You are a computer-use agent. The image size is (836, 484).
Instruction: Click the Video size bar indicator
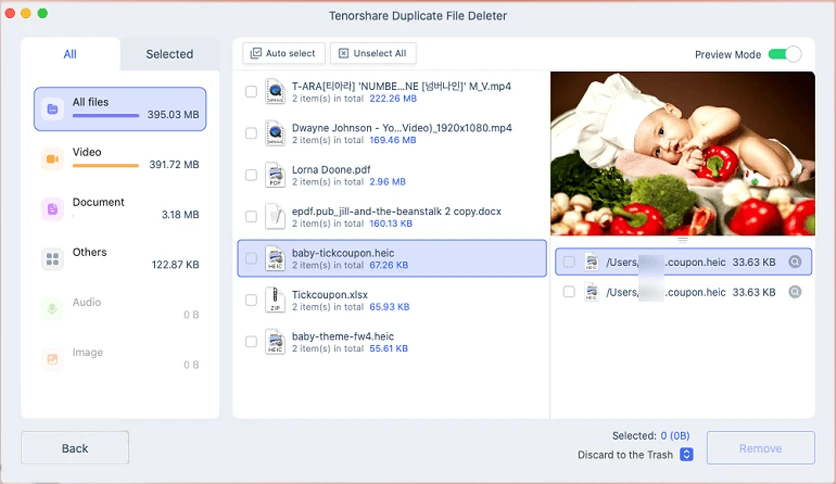pyautogui.click(x=106, y=166)
